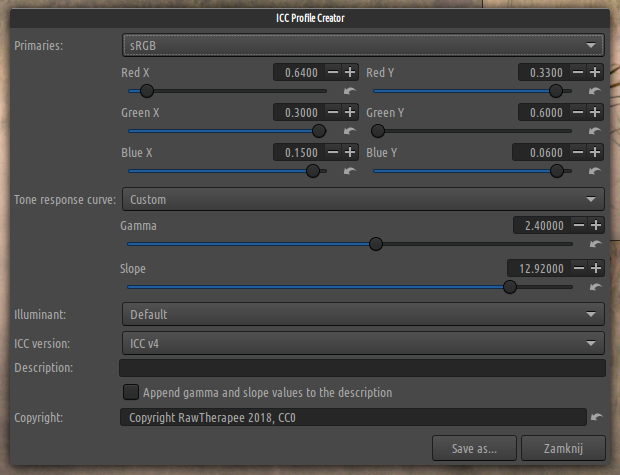Screen dimensions: 620x475
Task: Click into the Copyright text field
Action: 353,417
